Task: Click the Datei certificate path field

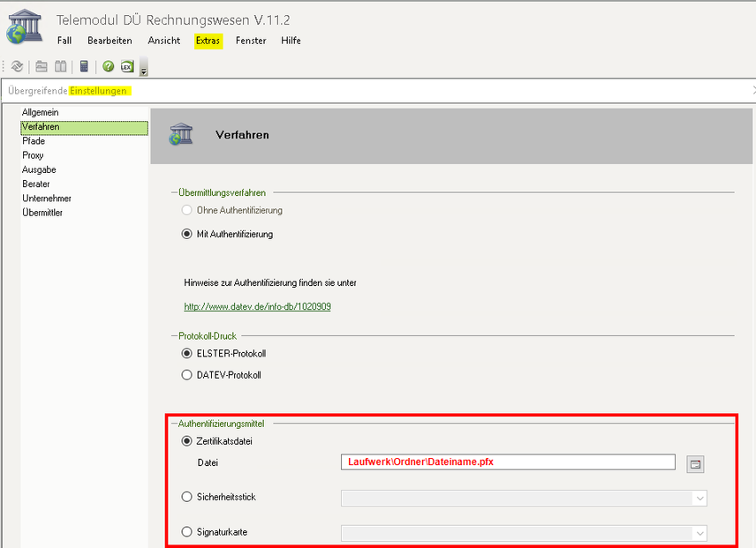Action: (x=507, y=462)
